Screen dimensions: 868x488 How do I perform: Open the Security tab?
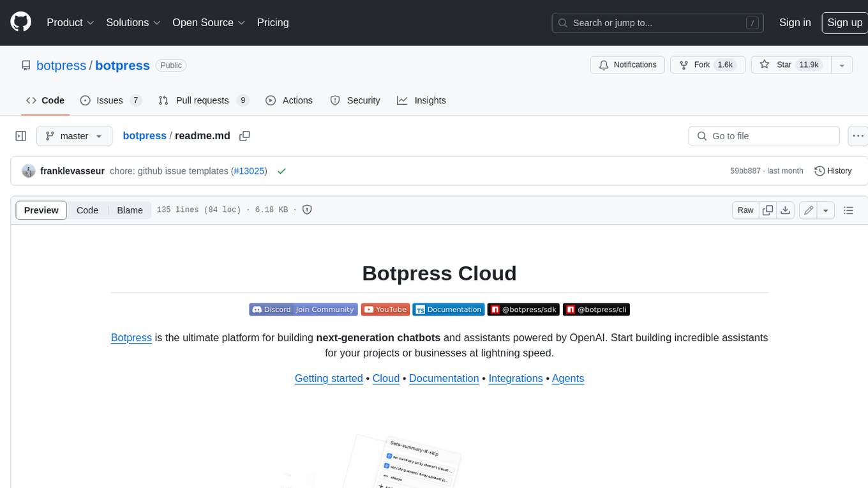pyautogui.click(x=355, y=100)
